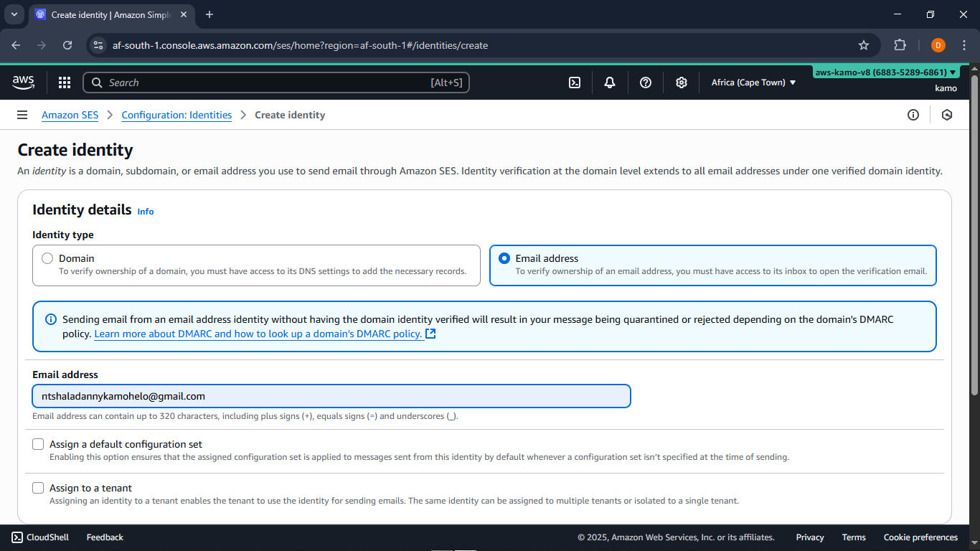This screenshot has width=980, height=551.
Task: Open the AWS services grid menu
Action: pyautogui.click(x=65, y=83)
